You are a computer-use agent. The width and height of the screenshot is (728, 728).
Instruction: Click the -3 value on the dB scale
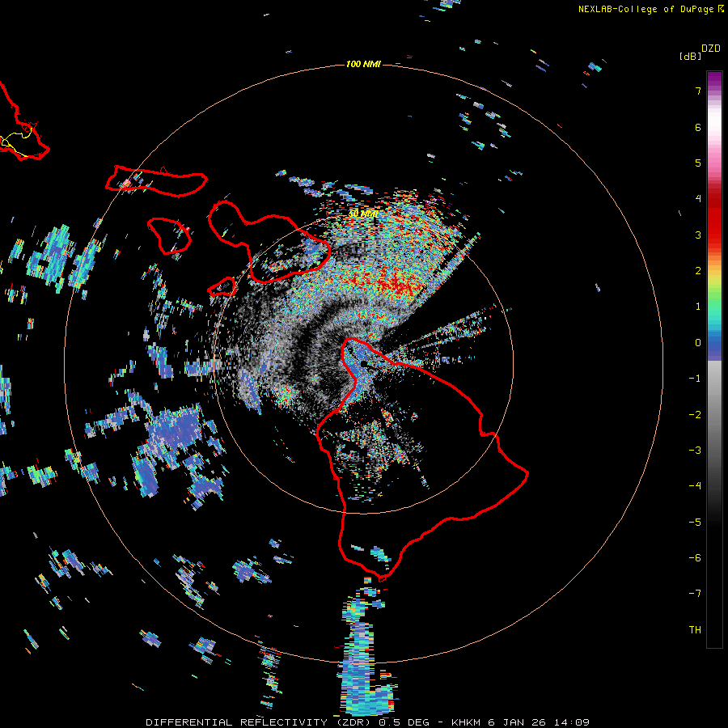695,451
